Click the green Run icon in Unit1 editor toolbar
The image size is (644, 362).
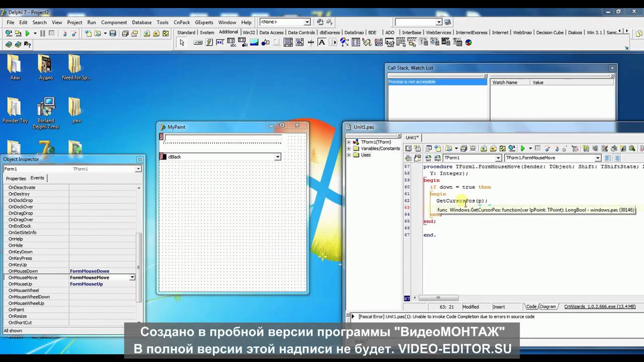(522, 148)
